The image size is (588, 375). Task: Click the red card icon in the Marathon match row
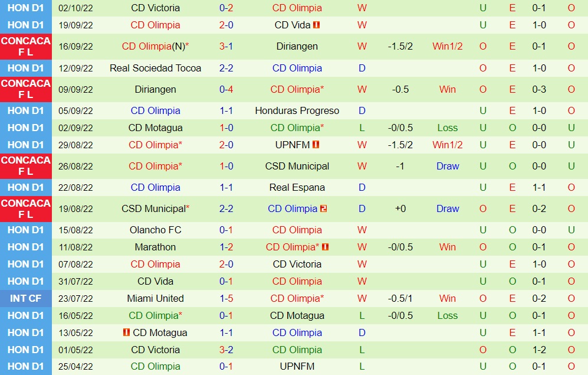pos(326,247)
